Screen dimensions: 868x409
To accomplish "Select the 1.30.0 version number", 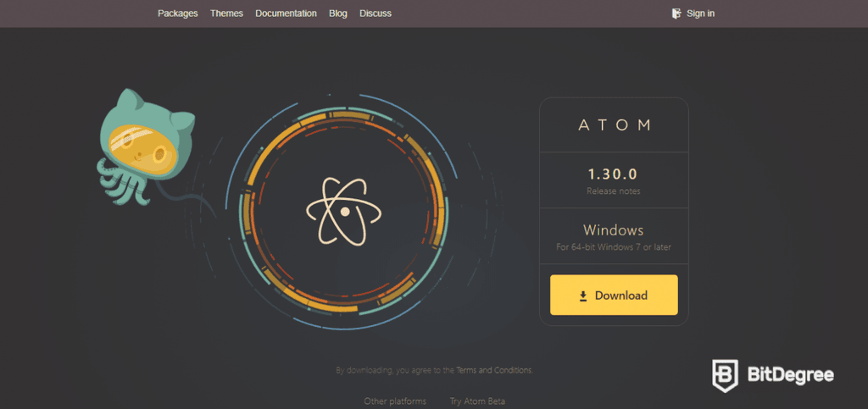I will 613,174.
